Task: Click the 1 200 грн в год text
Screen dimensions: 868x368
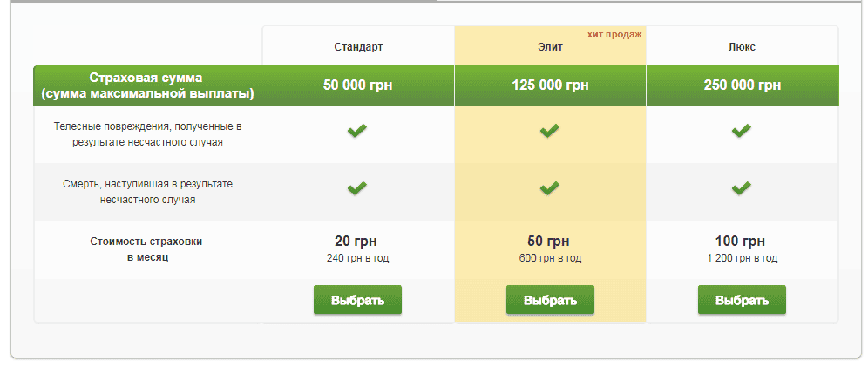Action: click(742, 258)
